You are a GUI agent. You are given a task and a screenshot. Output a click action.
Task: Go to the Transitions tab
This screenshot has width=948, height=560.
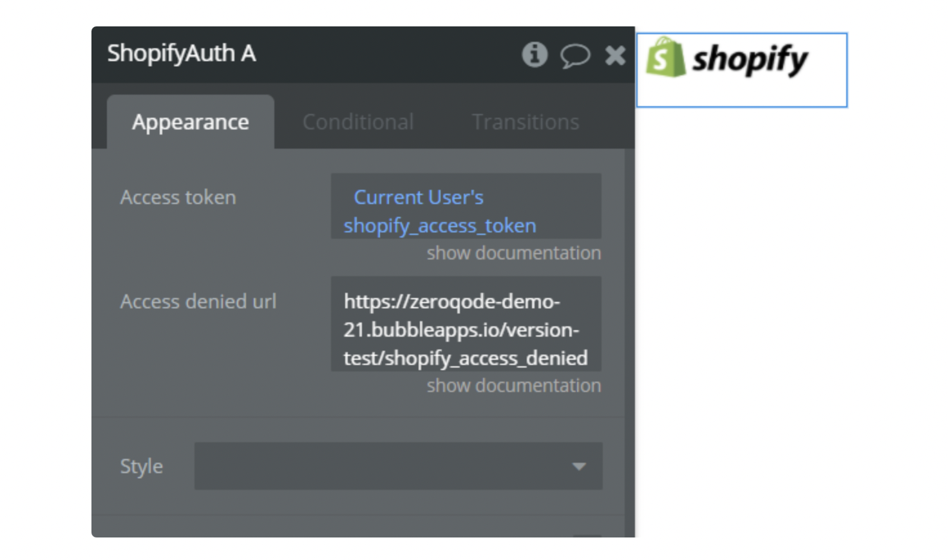(x=526, y=122)
